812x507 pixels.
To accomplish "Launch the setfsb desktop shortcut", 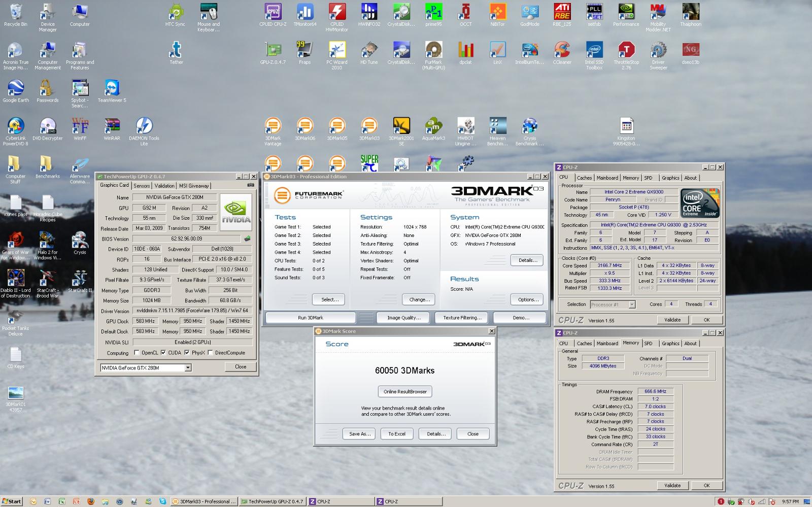I will click(x=594, y=15).
